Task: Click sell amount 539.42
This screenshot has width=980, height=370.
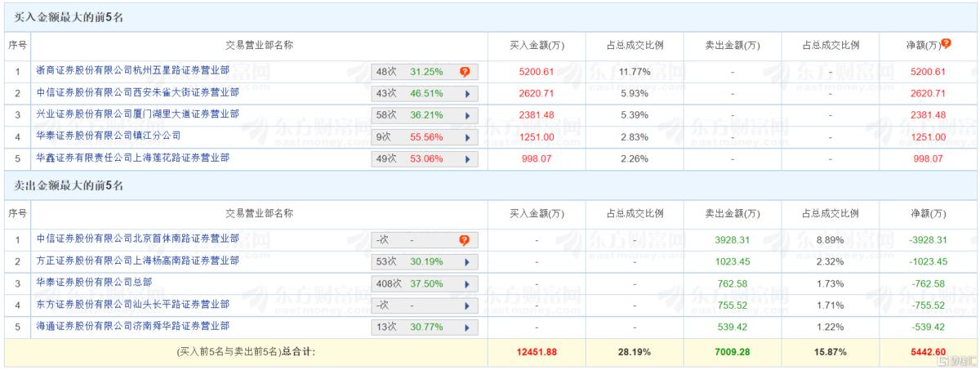Action: point(733,328)
